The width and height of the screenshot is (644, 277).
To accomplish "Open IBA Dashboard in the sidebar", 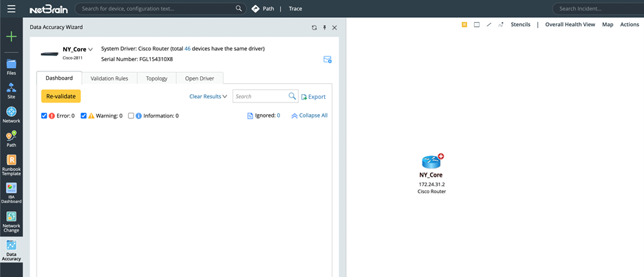I will [12, 193].
